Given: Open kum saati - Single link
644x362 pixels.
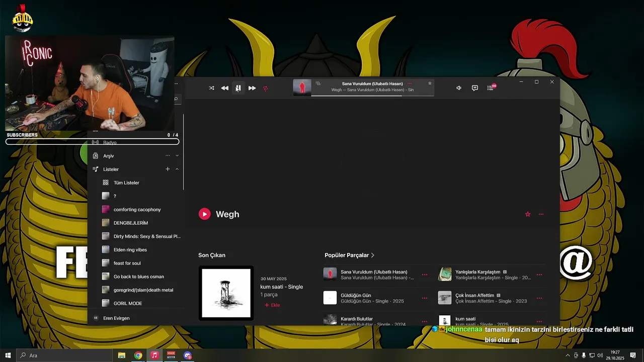Looking at the screenshot, I should (x=281, y=287).
